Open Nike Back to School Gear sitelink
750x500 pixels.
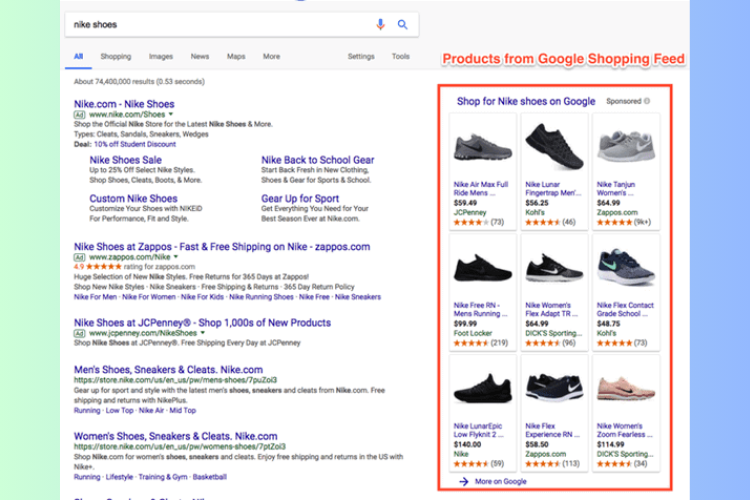(x=318, y=160)
